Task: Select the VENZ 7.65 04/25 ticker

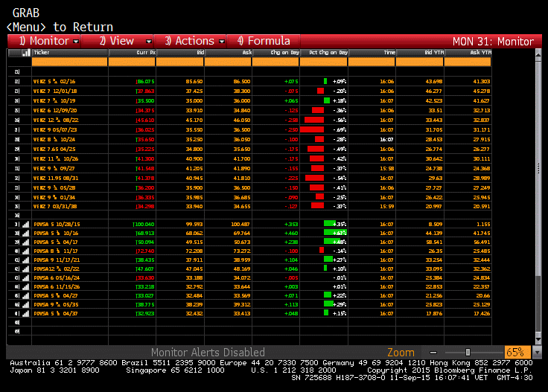Action: (x=54, y=150)
